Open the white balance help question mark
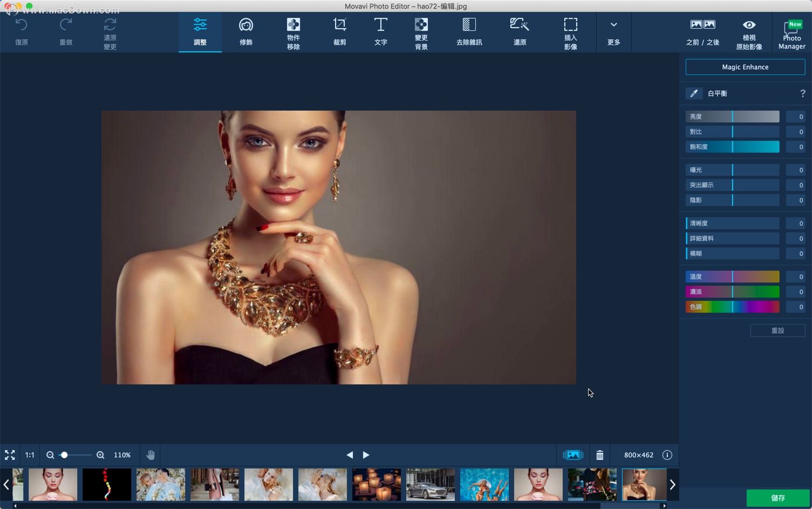The height and width of the screenshot is (509, 812). pyautogui.click(x=802, y=93)
